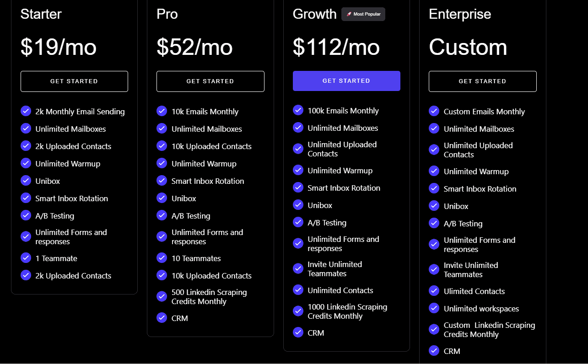Click the checkmark beside 500 Linkedin Scraping Credits Monthly
This screenshot has height=364, width=588.
(x=162, y=296)
